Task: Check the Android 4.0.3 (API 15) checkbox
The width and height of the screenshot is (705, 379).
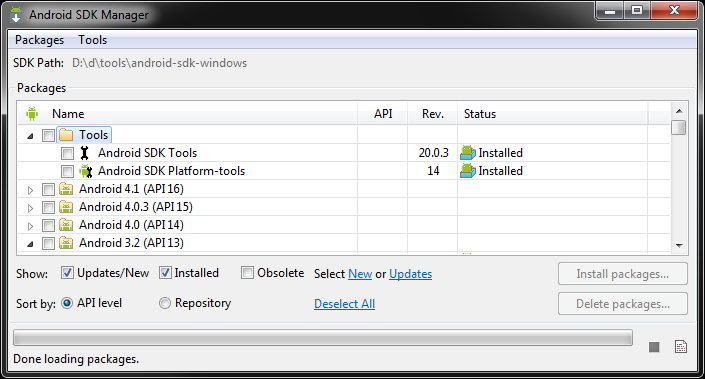Action: point(48,207)
